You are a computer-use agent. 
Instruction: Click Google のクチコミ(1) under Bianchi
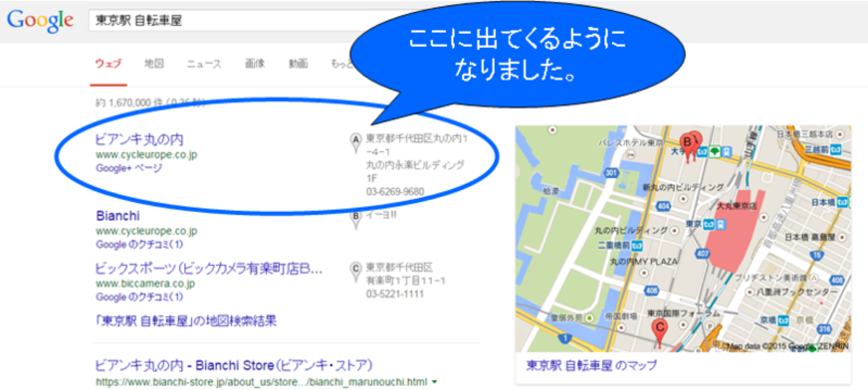coord(139,244)
